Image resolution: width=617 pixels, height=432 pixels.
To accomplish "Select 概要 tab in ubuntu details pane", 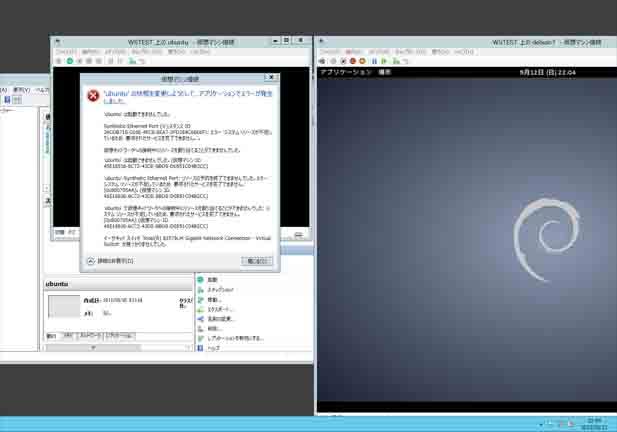I will click(52, 336).
